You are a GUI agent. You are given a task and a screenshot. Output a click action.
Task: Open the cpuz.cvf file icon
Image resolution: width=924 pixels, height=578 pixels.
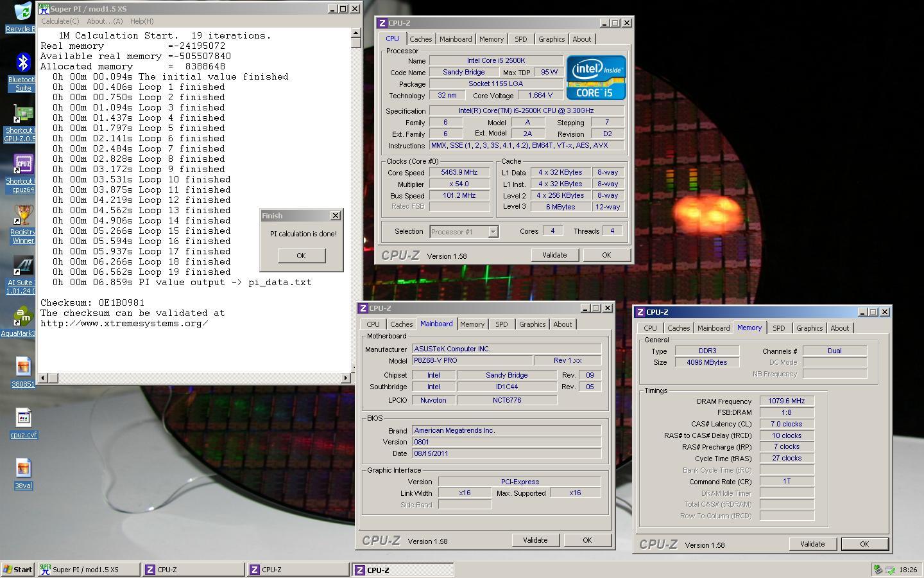tap(23, 418)
